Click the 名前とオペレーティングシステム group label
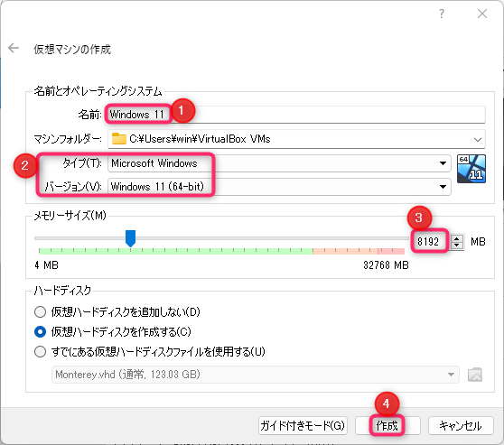This screenshot has height=445, width=504. coord(98,91)
